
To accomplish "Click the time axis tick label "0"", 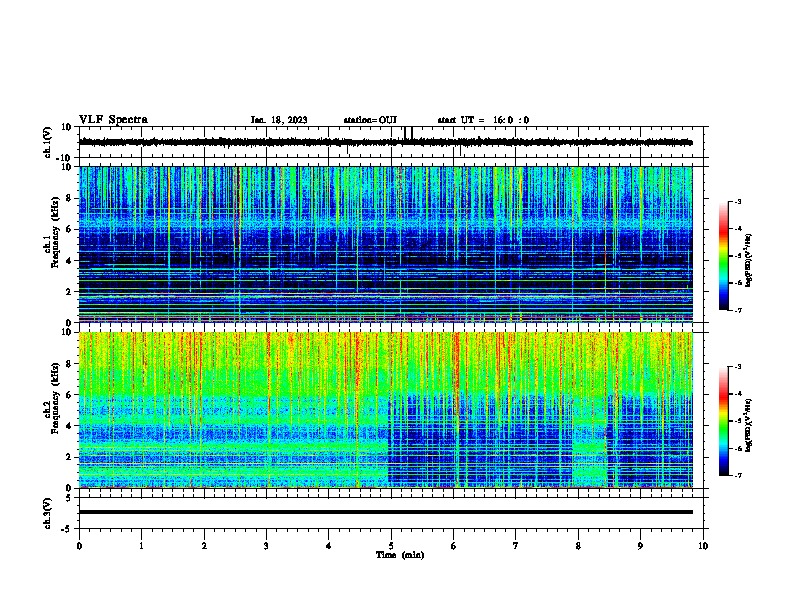I will pyautogui.click(x=79, y=546).
